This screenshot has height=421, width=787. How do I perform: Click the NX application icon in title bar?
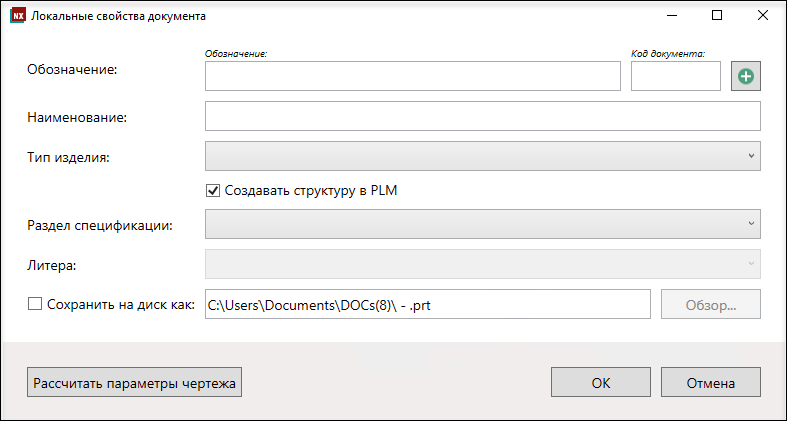point(18,16)
